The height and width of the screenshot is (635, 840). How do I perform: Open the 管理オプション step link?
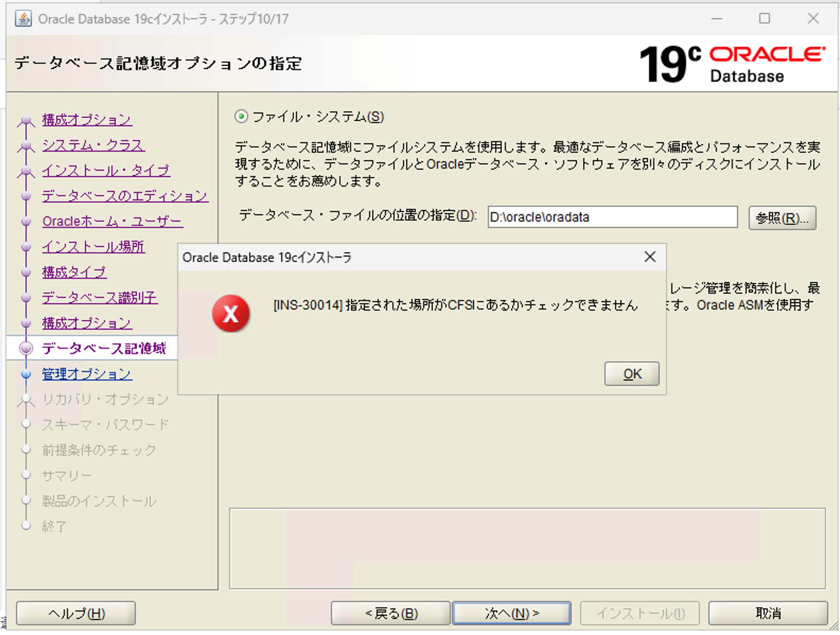pos(87,374)
